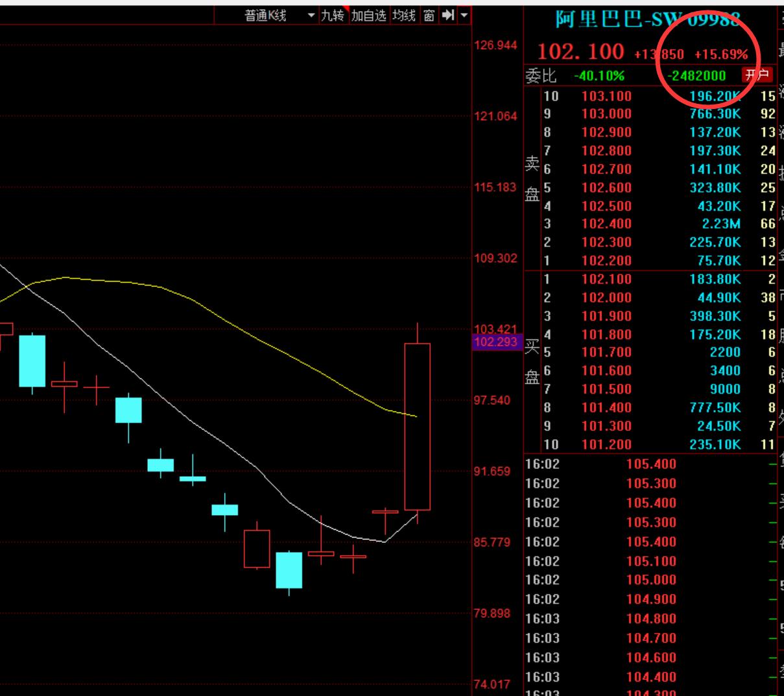Click sell price 102.500
Screen dimensions: 784x696
tap(606, 206)
